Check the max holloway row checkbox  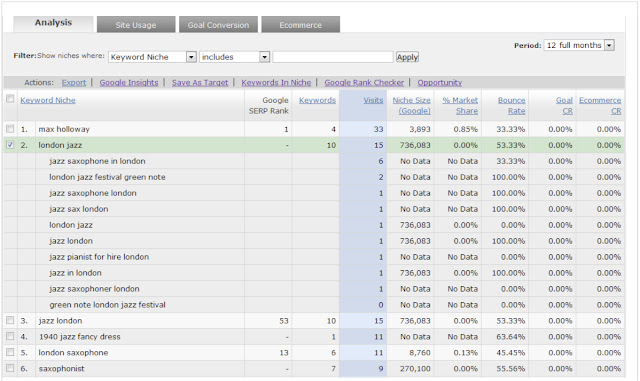point(10,129)
